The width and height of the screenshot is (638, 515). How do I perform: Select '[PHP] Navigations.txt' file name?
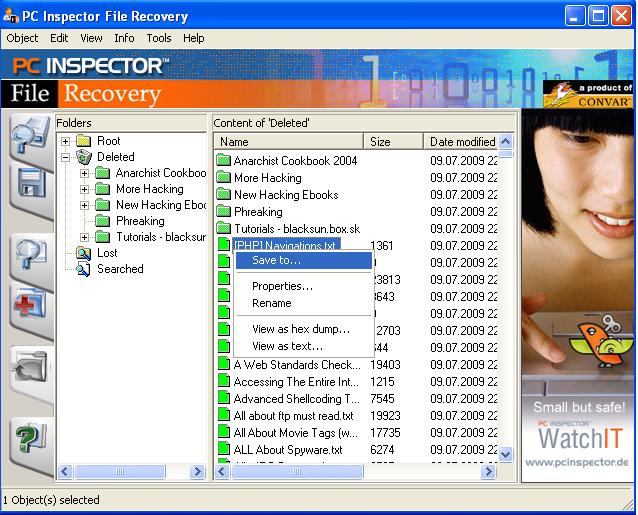tap(285, 245)
